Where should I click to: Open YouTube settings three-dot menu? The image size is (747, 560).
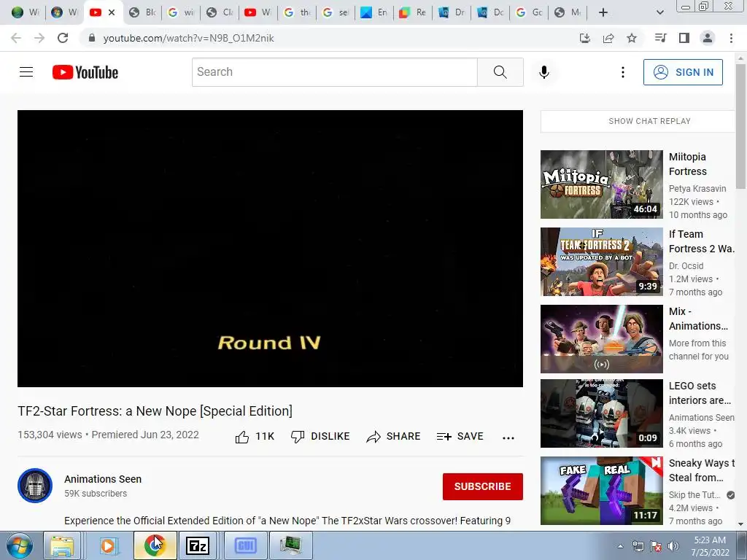[x=623, y=72]
